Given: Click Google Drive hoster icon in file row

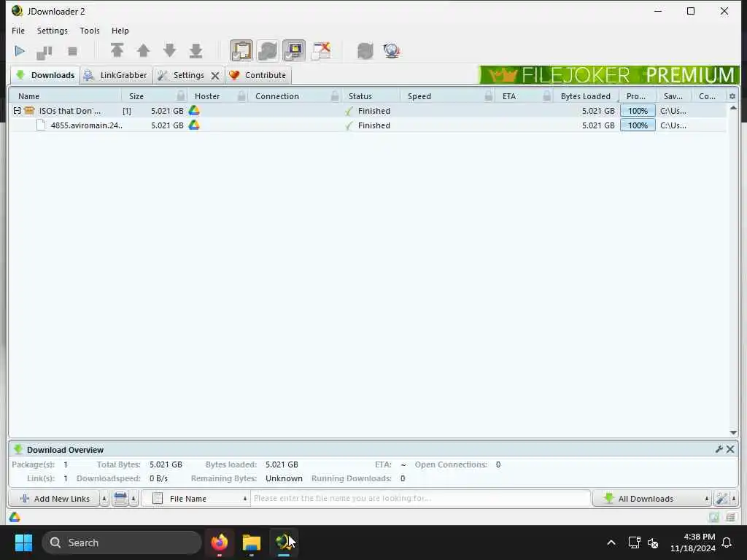Looking at the screenshot, I should (x=194, y=125).
